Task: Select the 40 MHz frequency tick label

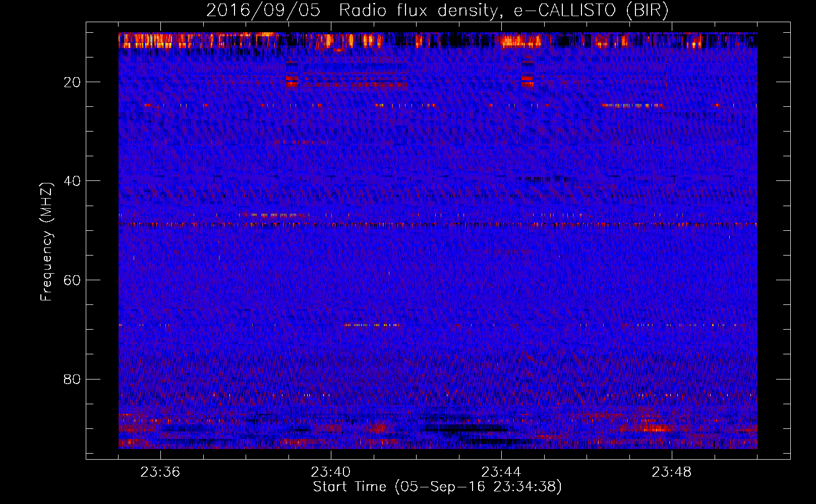Action: tap(72, 181)
